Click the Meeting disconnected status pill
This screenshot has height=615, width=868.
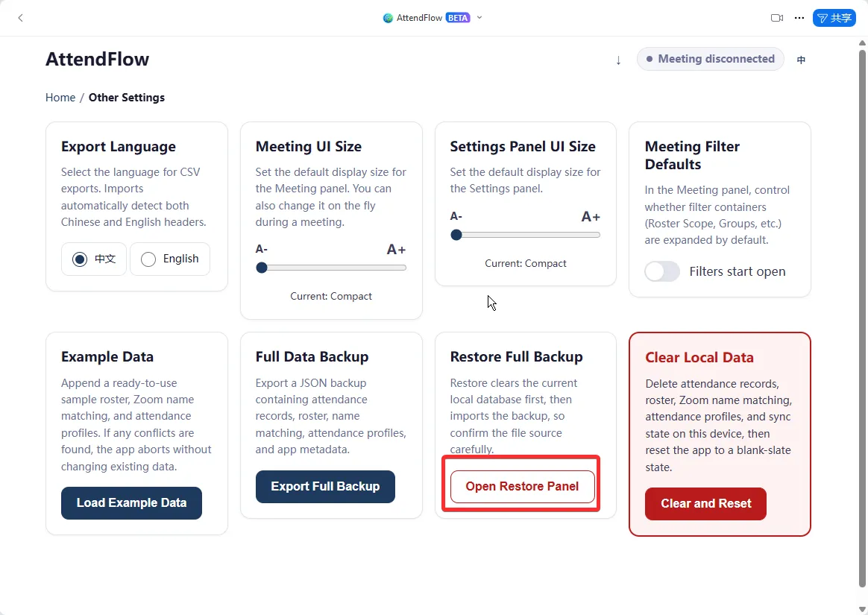(710, 59)
